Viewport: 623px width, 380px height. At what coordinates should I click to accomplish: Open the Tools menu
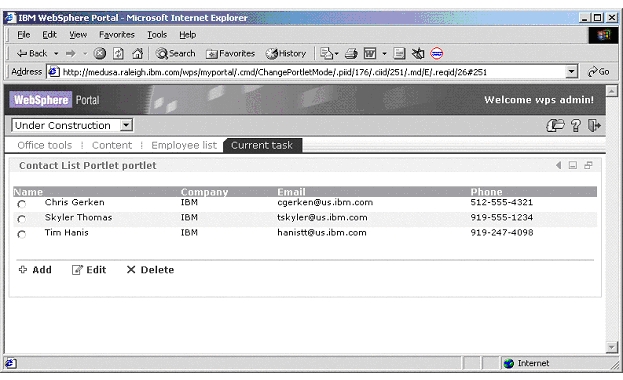point(157,35)
